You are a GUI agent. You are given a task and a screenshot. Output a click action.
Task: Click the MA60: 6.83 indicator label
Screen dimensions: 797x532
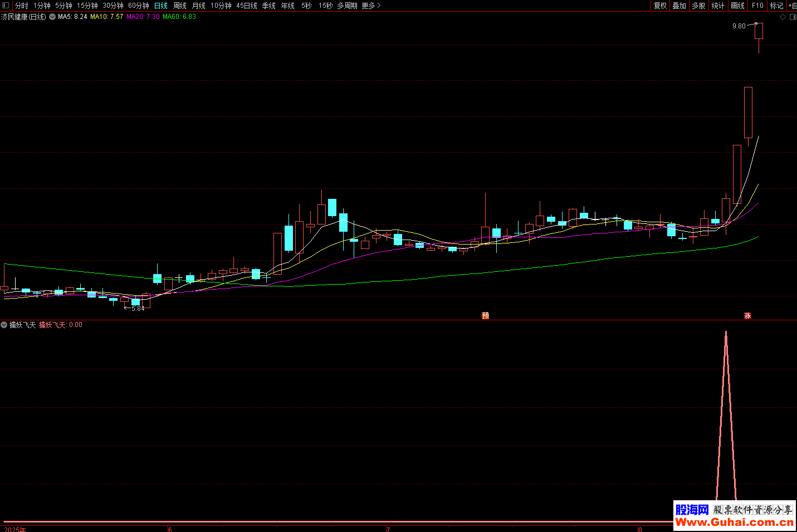point(179,17)
